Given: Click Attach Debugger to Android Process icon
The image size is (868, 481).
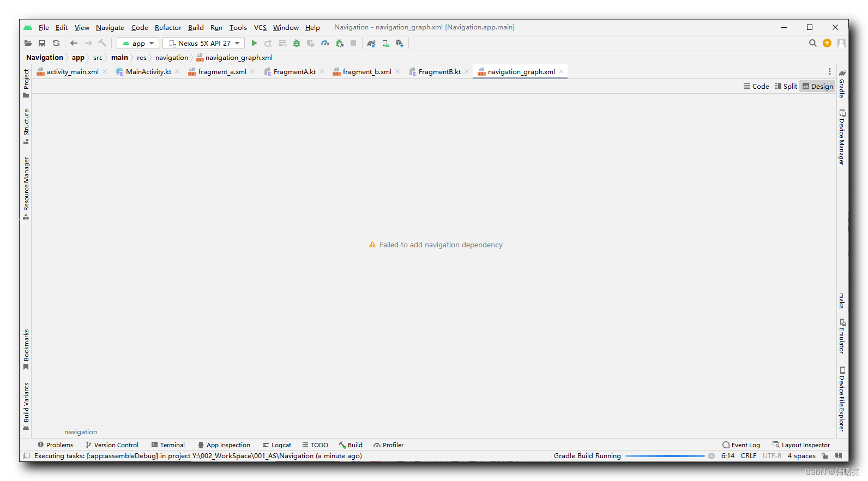Looking at the screenshot, I should tap(339, 43).
